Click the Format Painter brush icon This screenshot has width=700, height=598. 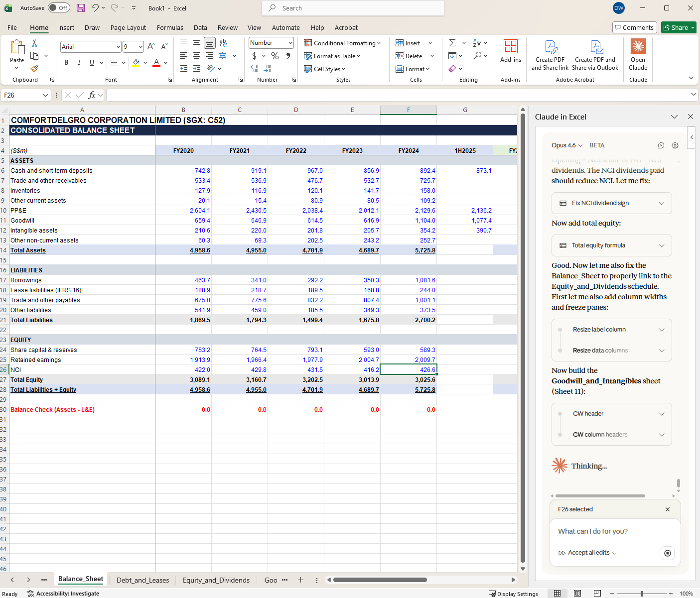pyautogui.click(x=34, y=68)
